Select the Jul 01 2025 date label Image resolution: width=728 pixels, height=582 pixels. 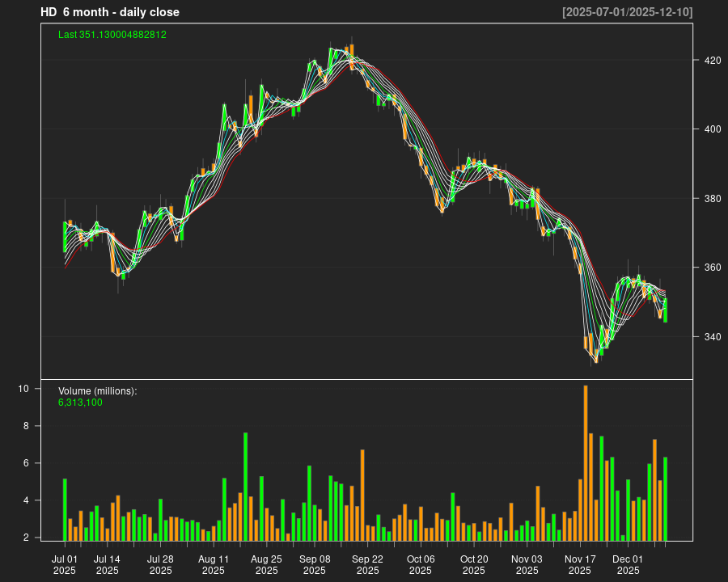pos(65,564)
